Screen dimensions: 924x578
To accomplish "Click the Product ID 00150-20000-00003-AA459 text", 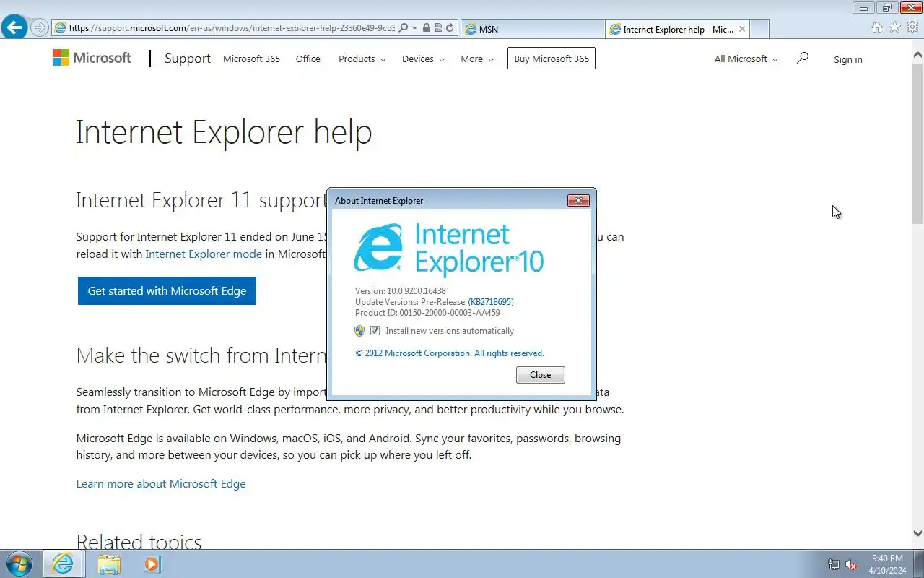I will coord(427,313).
